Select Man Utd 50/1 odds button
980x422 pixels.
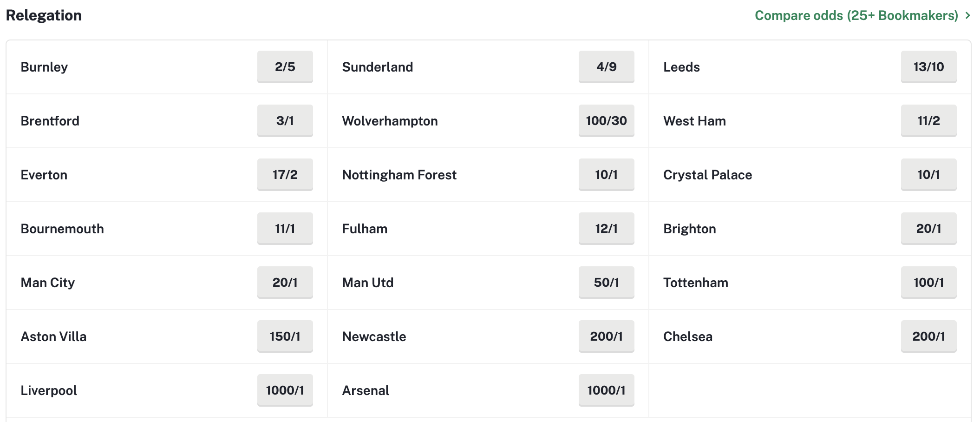(x=606, y=283)
